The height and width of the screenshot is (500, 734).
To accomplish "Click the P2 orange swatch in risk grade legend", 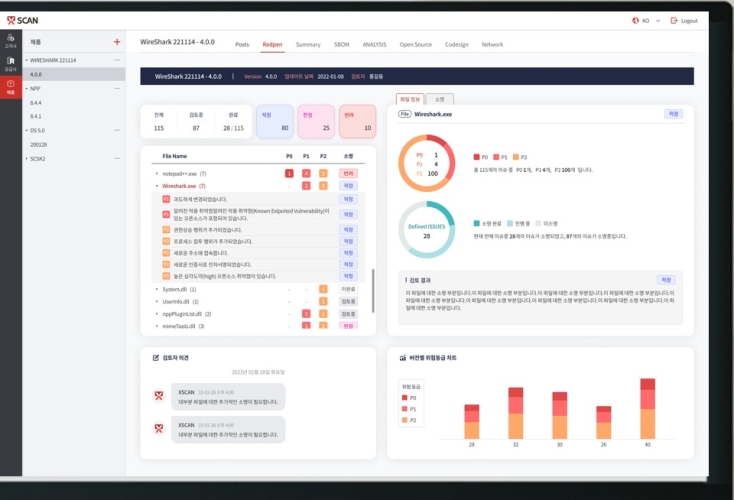I will pyautogui.click(x=405, y=420).
